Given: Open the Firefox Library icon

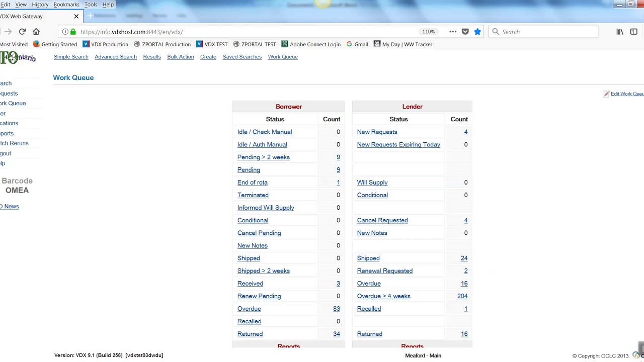Looking at the screenshot, I should click(620, 32).
